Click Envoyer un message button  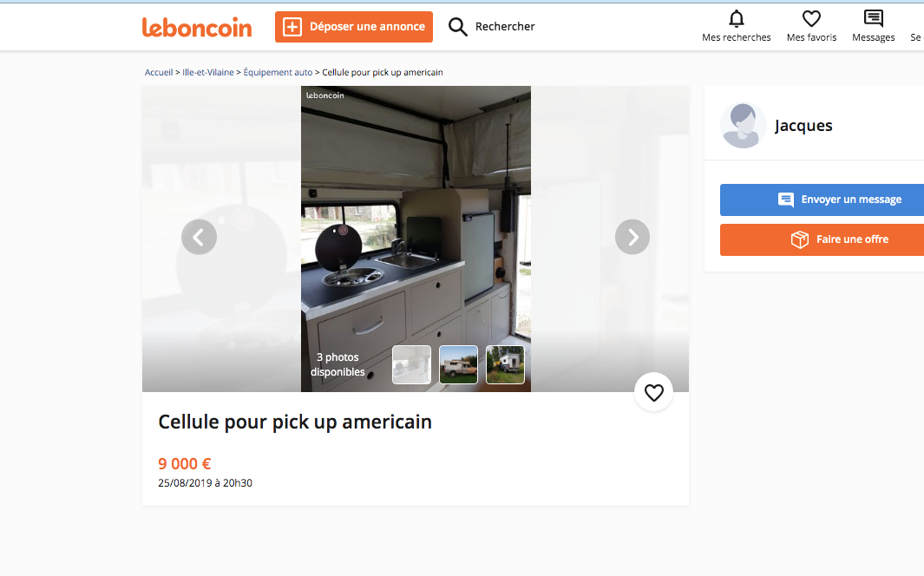click(x=822, y=200)
